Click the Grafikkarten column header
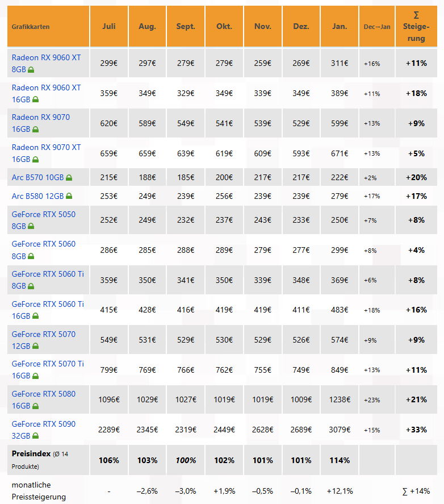Screen dimensions: 444x504 point(31,27)
